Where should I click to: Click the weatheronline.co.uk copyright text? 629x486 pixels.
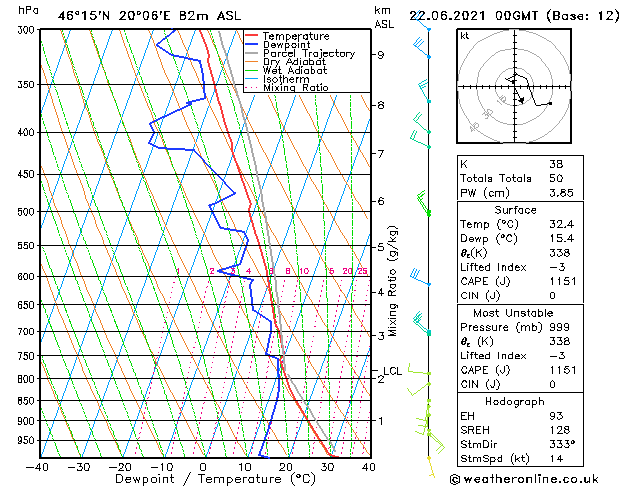pos(524,479)
